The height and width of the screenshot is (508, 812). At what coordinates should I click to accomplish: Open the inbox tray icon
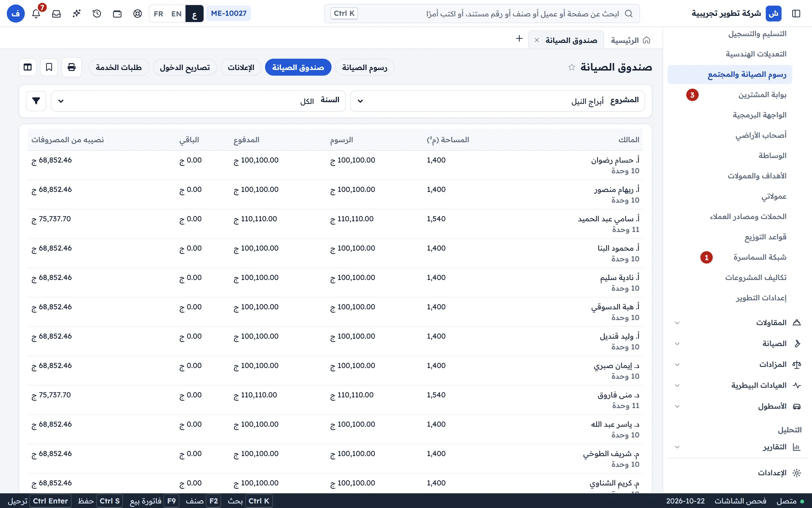[57, 14]
